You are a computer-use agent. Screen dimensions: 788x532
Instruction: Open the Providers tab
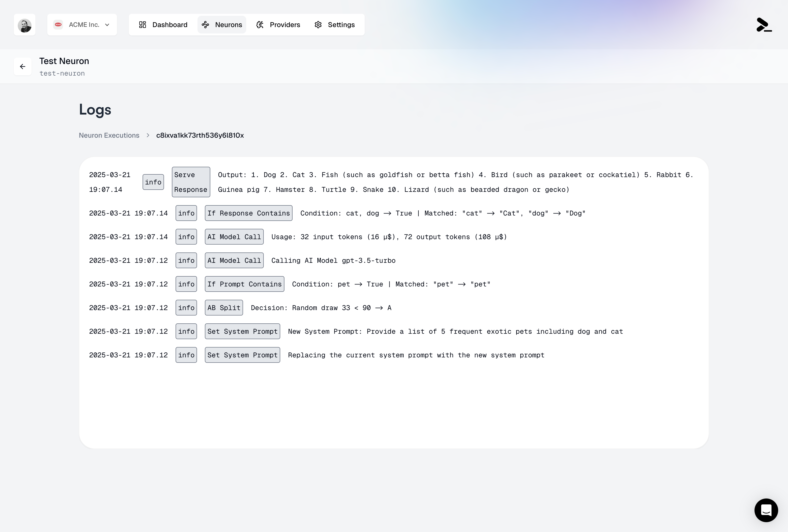(278, 25)
